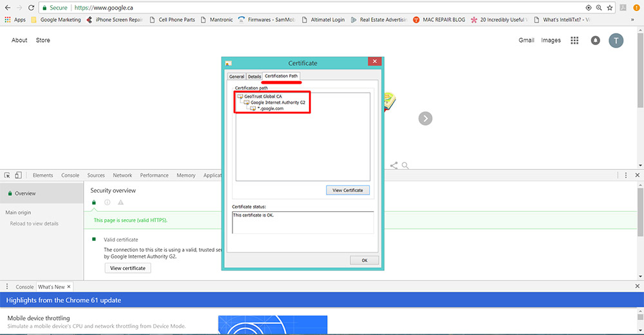Image resolution: width=644 pixels, height=335 pixels.
Task: Open the DevTools three-dot customize menu
Action: pos(626,175)
